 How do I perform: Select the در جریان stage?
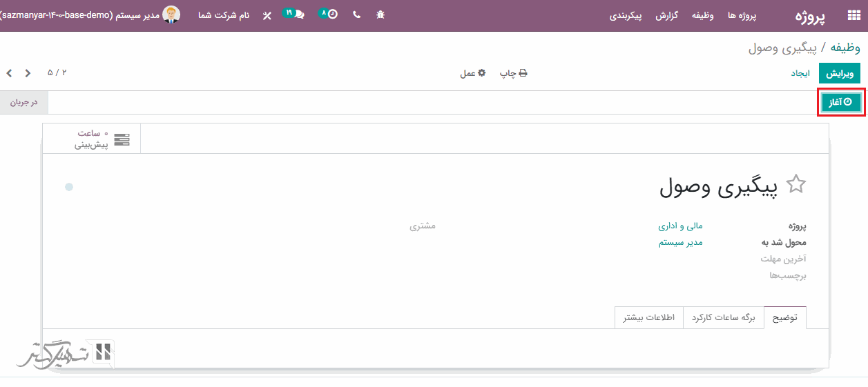tap(24, 103)
